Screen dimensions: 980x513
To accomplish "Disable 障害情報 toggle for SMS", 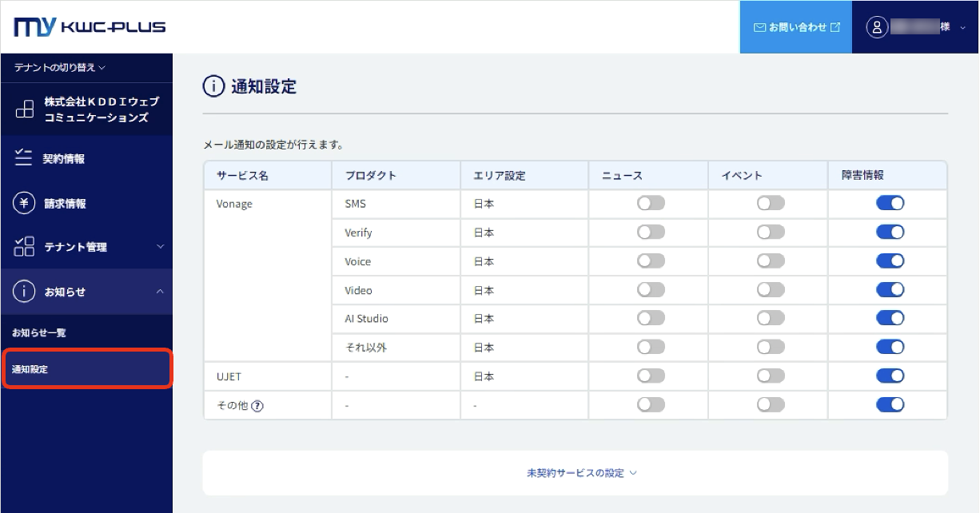I will (890, 203).
